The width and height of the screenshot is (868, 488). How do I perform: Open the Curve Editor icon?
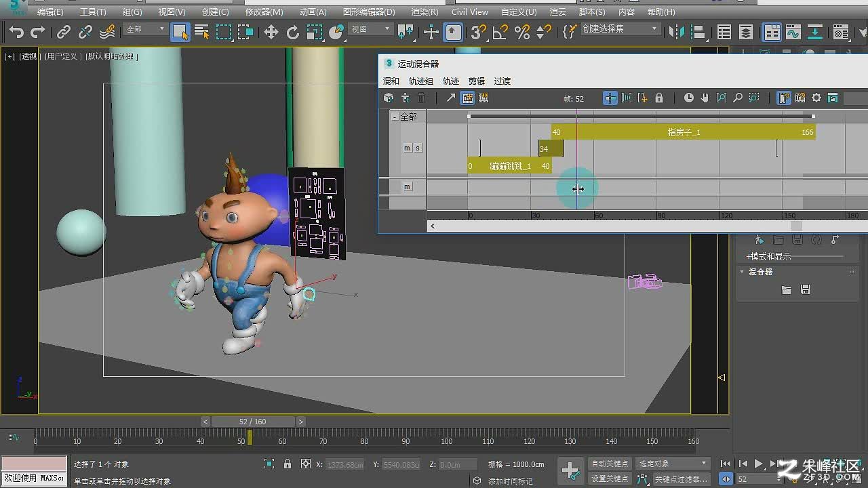pyautogui.click(x=793, y=32)
